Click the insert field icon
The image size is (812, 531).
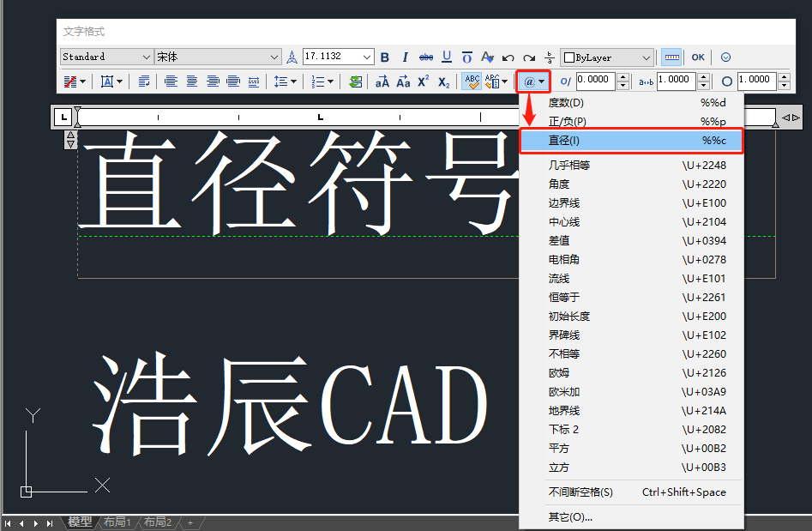(355, 81)
